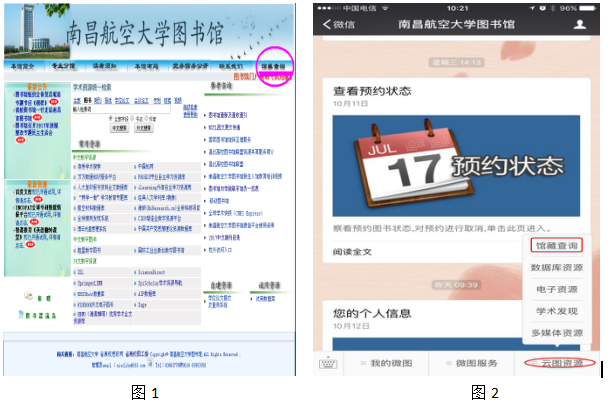Open the 您的个人信息 message card title

pos(372,313)
